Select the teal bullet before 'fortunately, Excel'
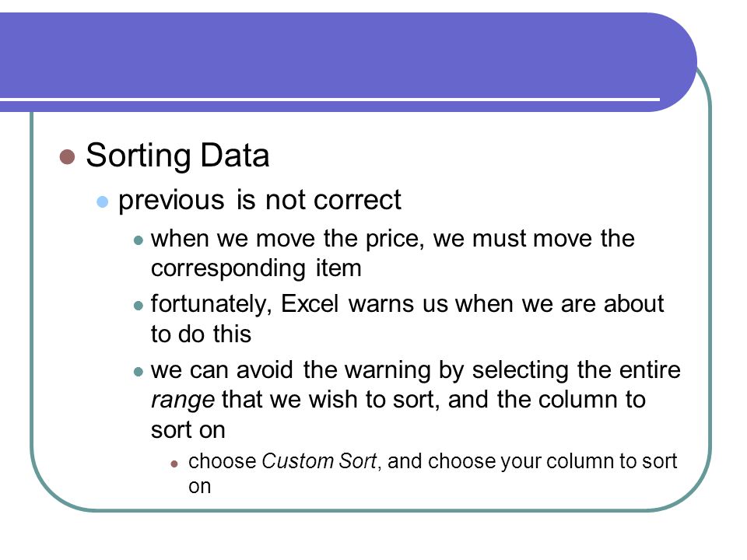Viewport: 747px width, 560px height. tap(139, 306)
